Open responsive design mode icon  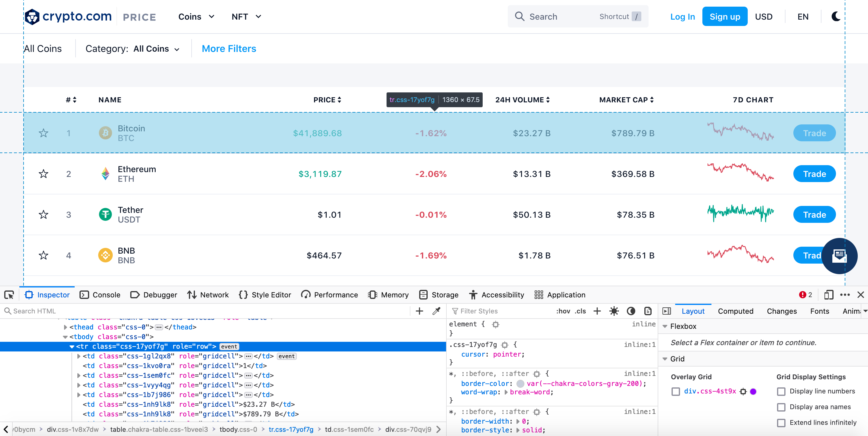(x=829, y=295)
